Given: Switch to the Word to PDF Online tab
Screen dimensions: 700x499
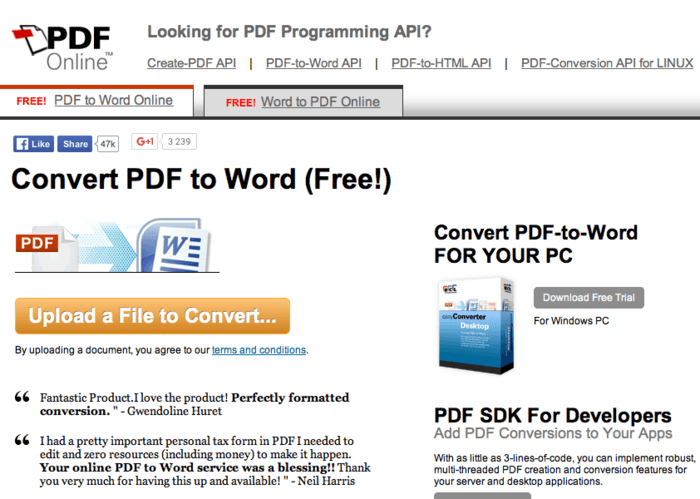Looking at the screenshot, I should tap(321, 102).
